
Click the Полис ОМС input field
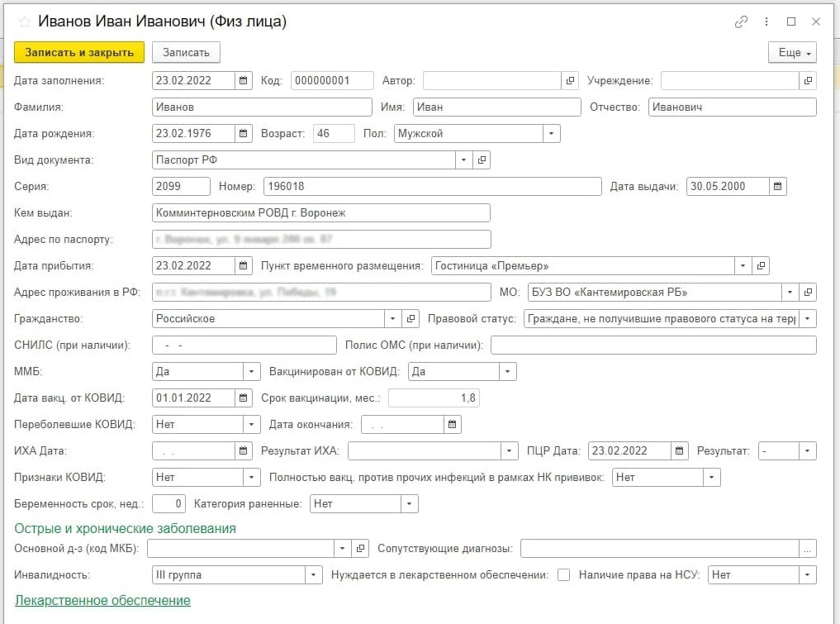(x=653, y=345)
